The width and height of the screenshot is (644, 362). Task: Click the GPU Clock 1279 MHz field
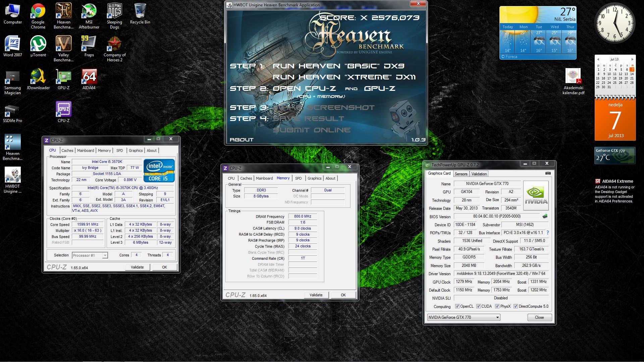[x=464, y=282]
